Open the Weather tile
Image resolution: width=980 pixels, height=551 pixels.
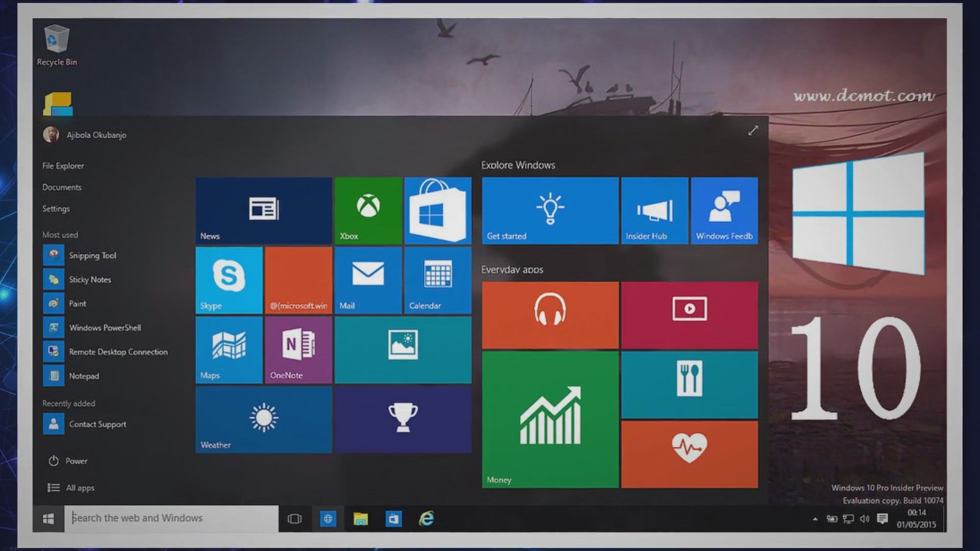pyautogui.click(x=264, y=419)
